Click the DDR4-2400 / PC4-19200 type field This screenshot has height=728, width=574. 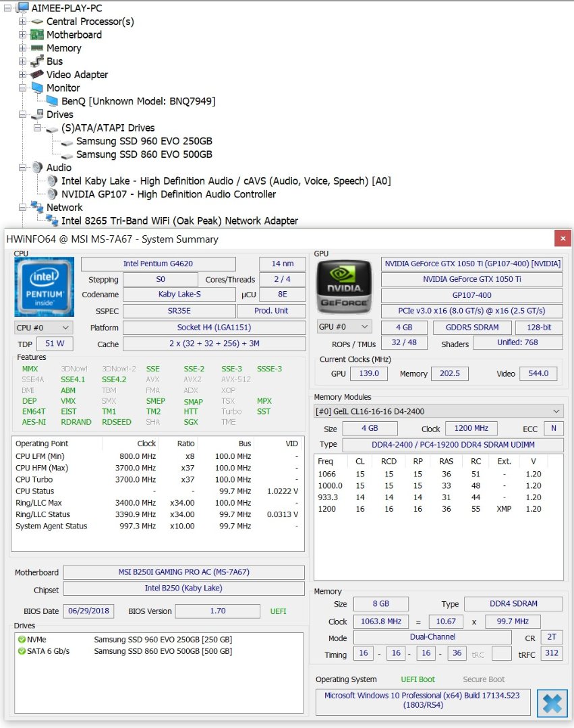point(453,445)
